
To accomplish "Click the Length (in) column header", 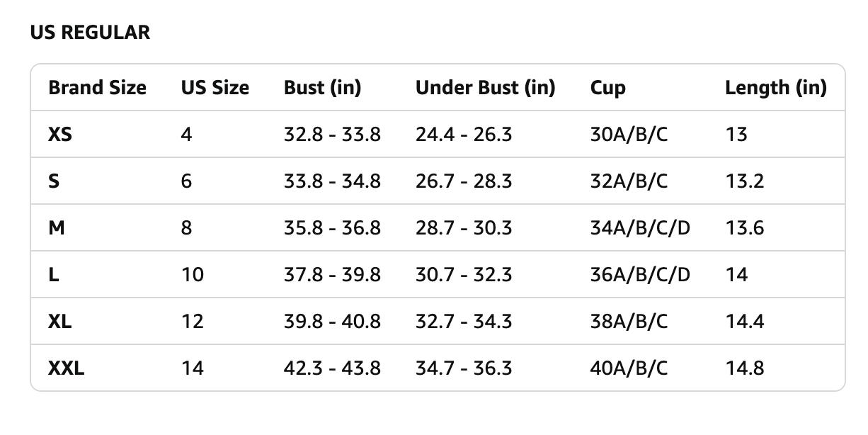I will pyautogui.click(x=775, y=88).
